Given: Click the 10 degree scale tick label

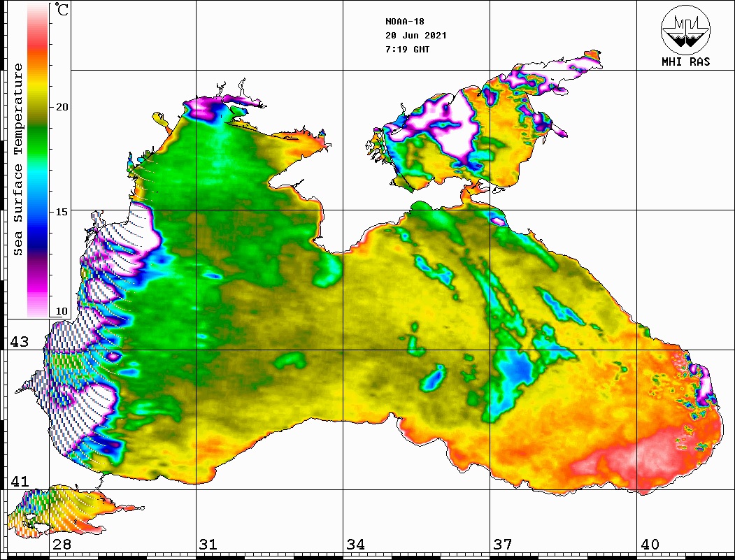Looking at the screenshot, I should [62, 312].
